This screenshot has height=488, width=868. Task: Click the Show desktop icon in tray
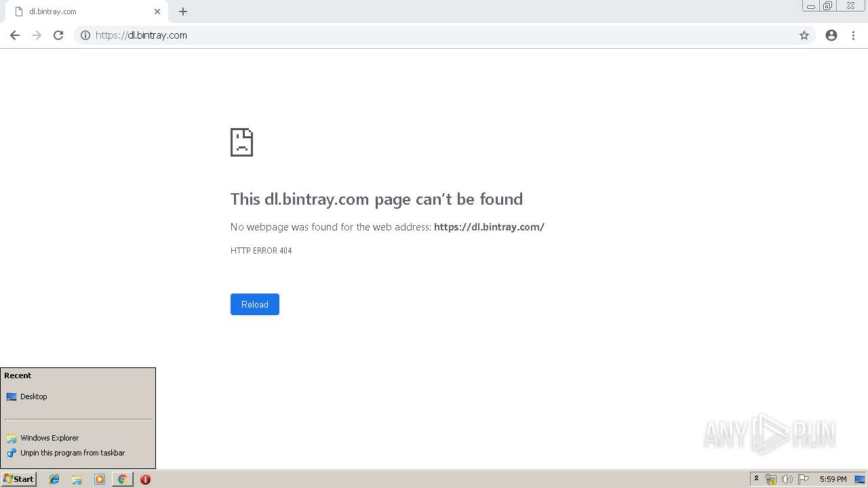click(860, 479)
